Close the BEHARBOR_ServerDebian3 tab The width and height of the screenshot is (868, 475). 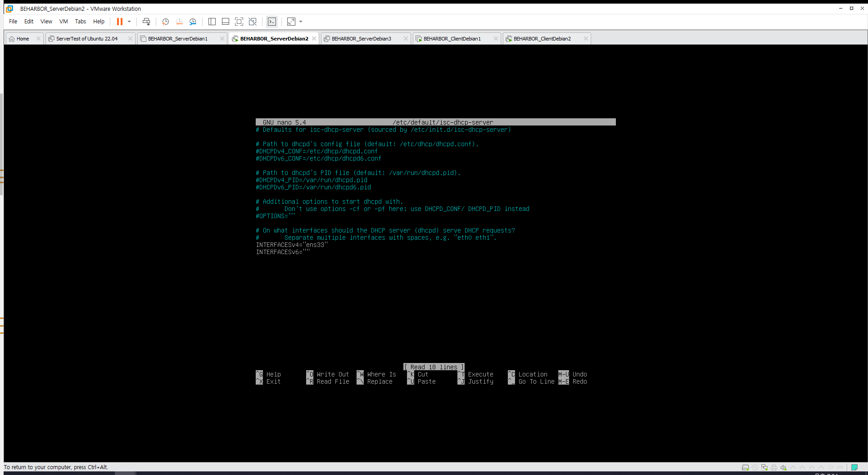[406, 39]
